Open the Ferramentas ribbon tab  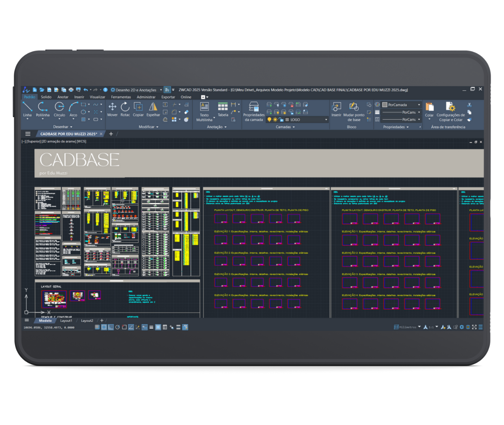tap(121, 97)
